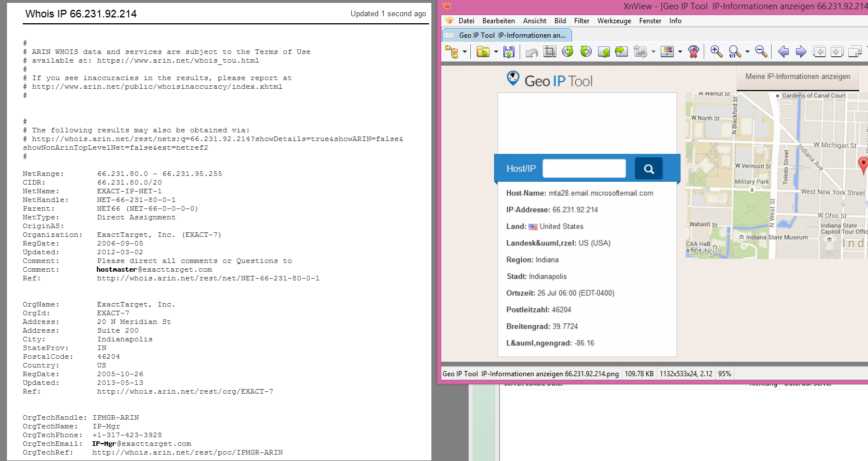868x461 pixels.
Task: Click the select page icon
Action: [x=855, y=52]
